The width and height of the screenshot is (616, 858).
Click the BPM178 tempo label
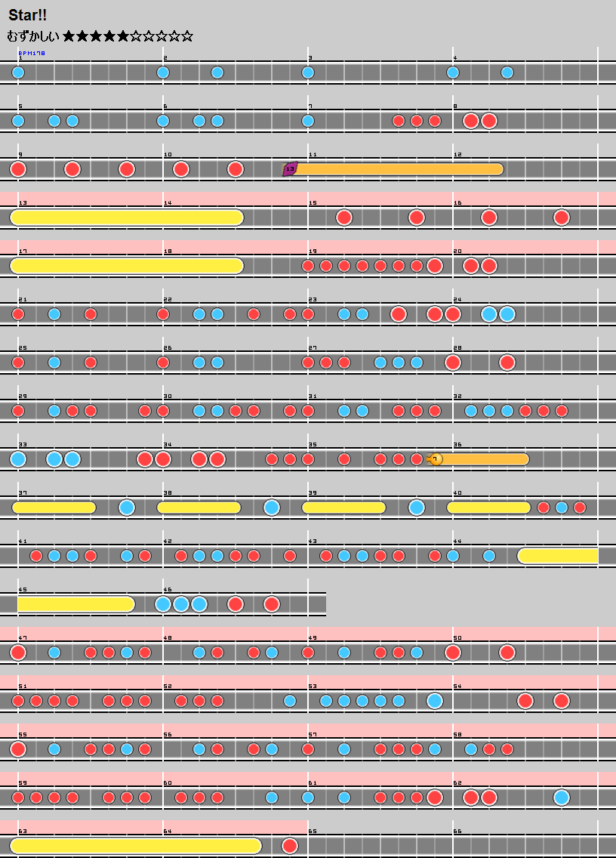pyautogui.click(x=32, y=54)
